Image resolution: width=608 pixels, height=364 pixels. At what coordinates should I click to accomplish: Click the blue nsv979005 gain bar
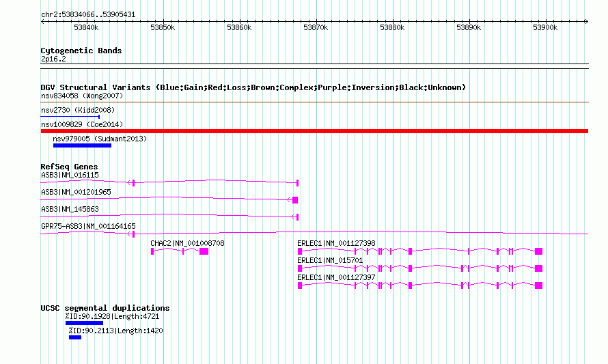click(x=82, y=145)
